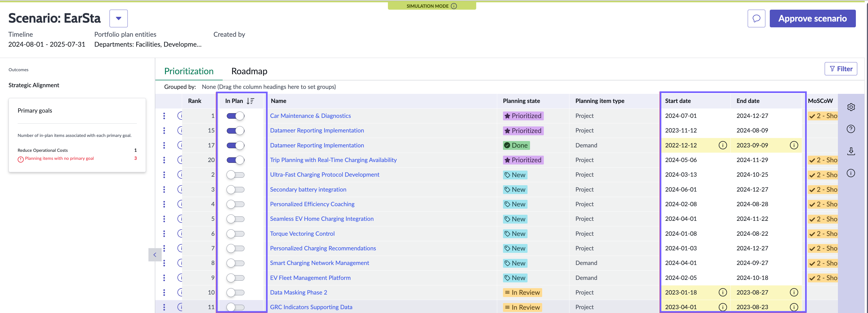Image resolution: width=868 pixels, height=313 pixels.
Task: Open the help question mark icon
Action: (x=851, y=129)
